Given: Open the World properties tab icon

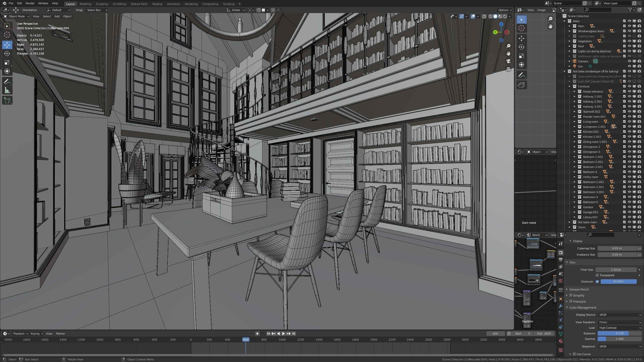Looking at the screenshot, I should (x=561, y=281).
